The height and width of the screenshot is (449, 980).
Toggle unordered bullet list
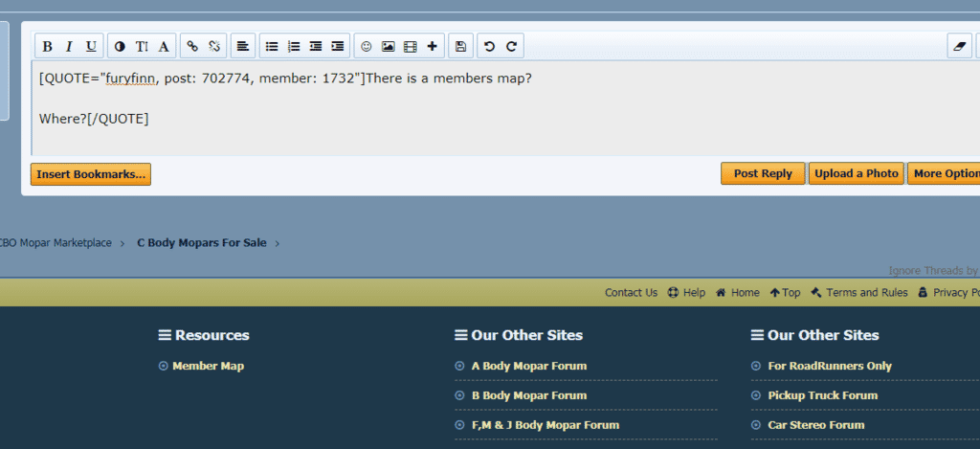point(272,46)
